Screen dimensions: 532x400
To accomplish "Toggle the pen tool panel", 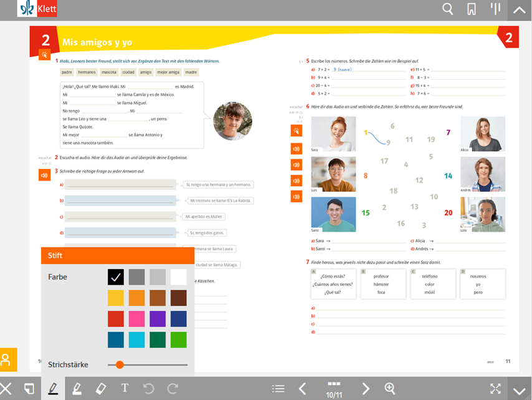I will coord(53,389).
